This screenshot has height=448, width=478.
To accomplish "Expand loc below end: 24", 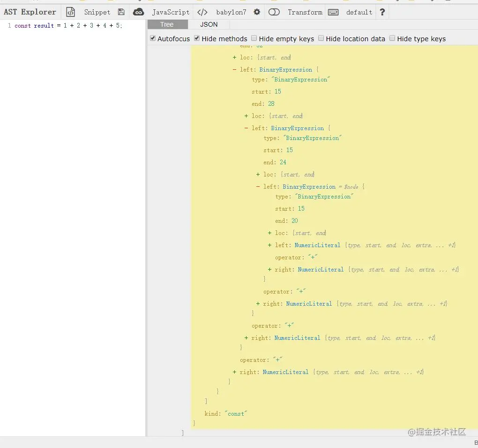I will (x=258, y=175).
